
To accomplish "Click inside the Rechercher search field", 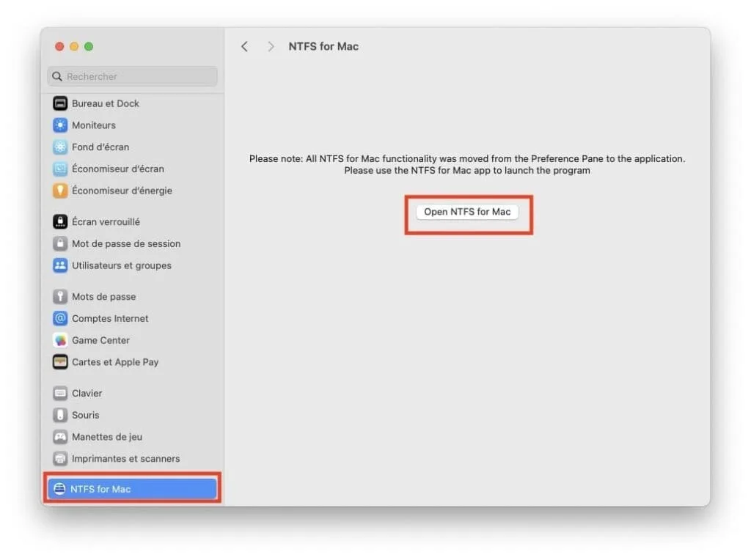I will (132, 76).
